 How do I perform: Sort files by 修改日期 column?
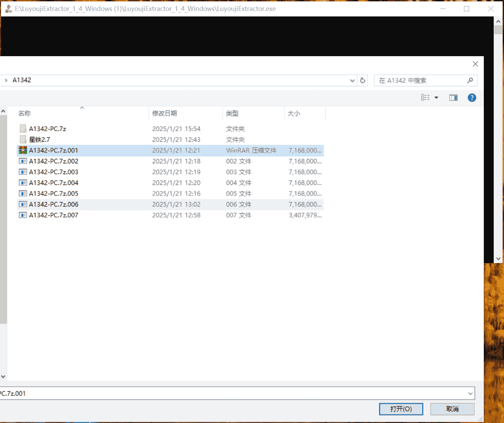(x=165, y=113)
